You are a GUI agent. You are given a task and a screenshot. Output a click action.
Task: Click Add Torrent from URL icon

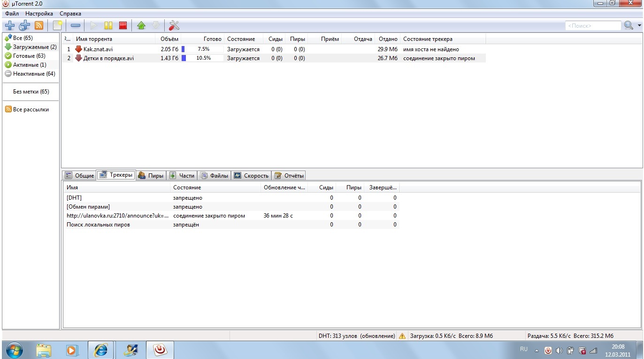point(24,25)
